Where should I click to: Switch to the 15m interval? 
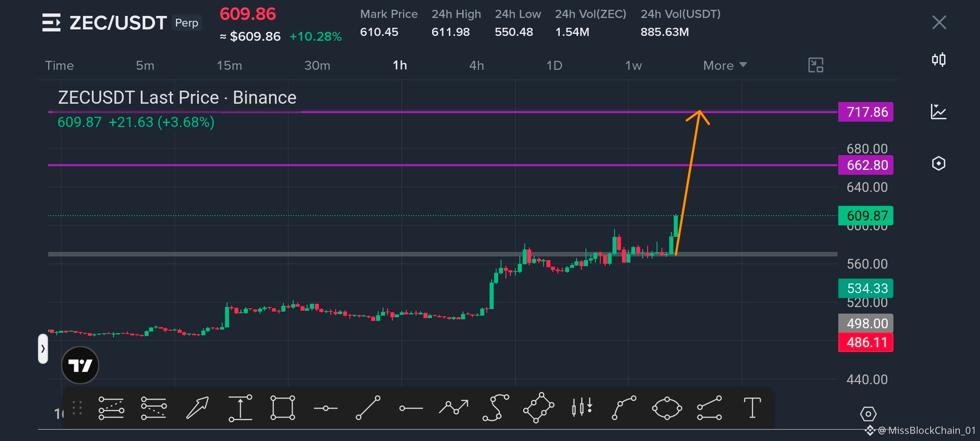(229, 65)
